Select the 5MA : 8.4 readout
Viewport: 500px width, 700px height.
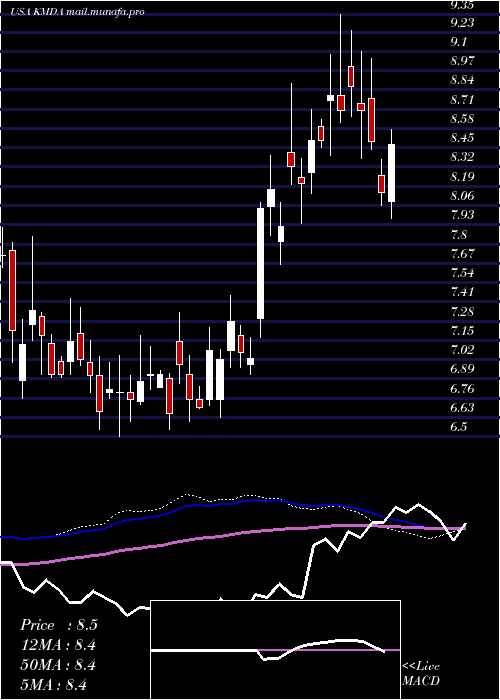(x=54, y=684)
